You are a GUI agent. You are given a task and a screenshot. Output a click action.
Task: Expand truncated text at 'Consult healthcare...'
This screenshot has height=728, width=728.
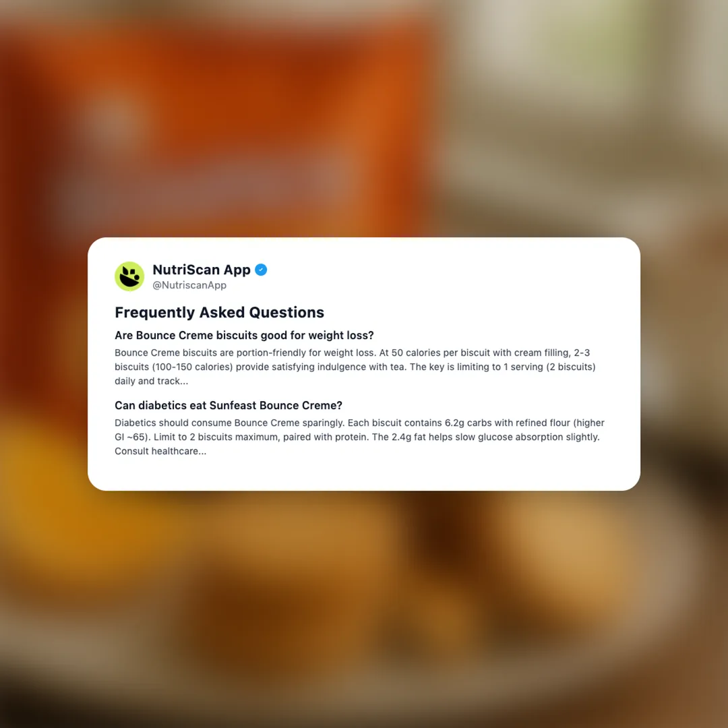pos(160,451)
